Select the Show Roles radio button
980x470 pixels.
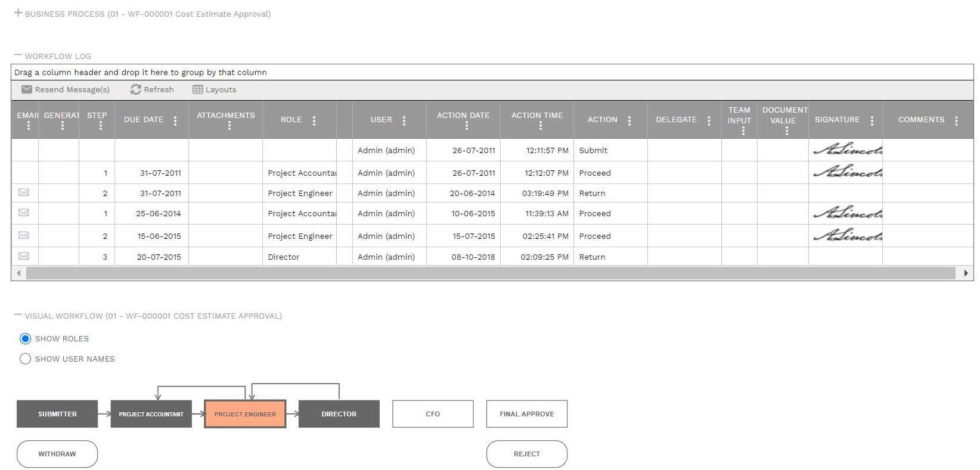[25, 338]
